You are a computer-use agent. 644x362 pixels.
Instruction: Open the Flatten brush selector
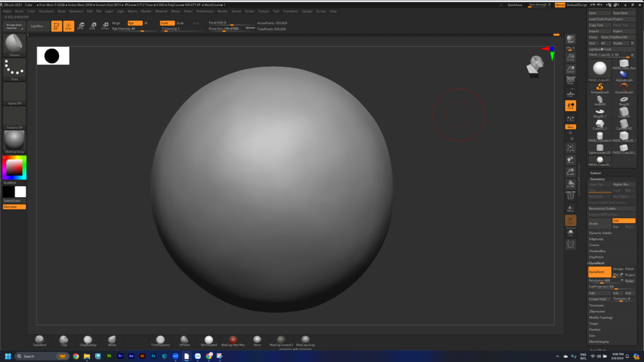pos(14,45)
